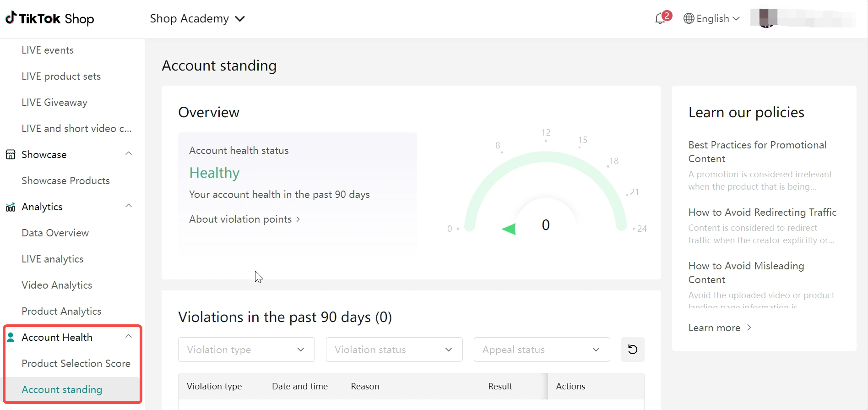
Task: Click the TikTok Shop logo
Action: (x=49, y=19)
